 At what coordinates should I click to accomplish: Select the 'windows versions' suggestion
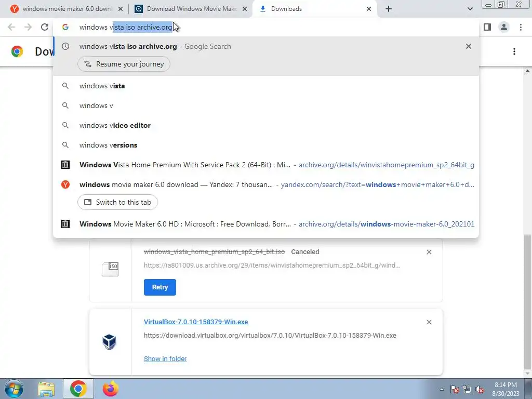point(266,145)
